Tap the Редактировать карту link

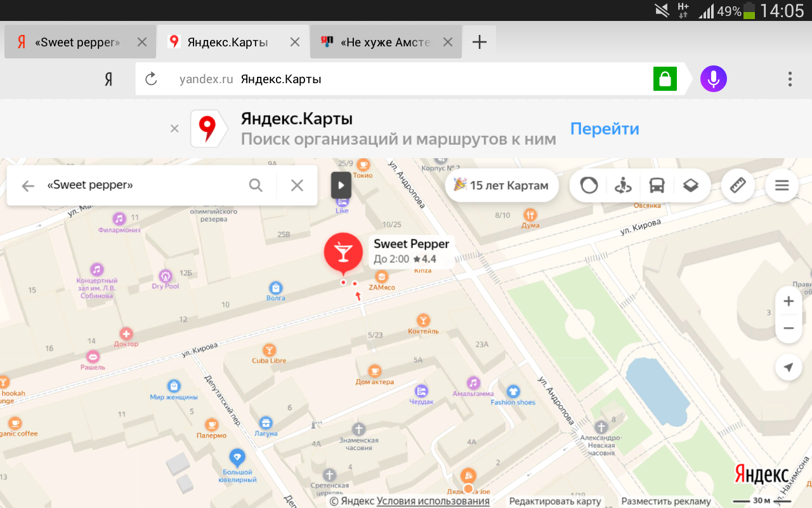point(555,501)
